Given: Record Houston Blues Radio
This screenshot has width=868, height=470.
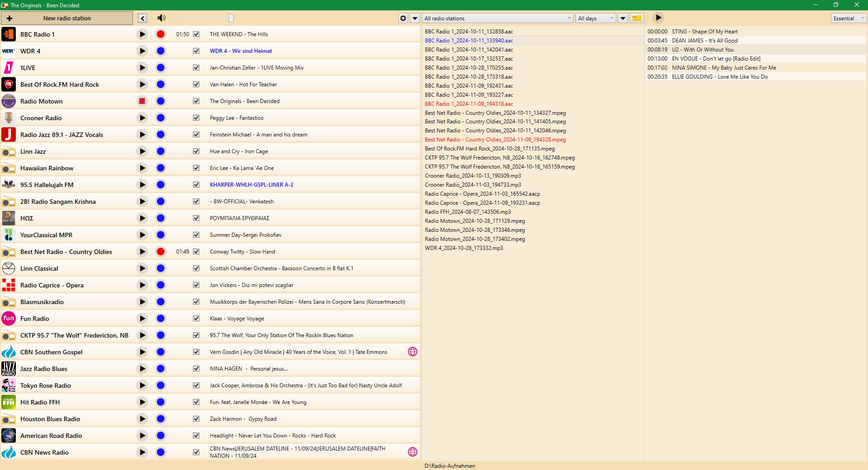Looking at the screenshot, I should (160, 419).
